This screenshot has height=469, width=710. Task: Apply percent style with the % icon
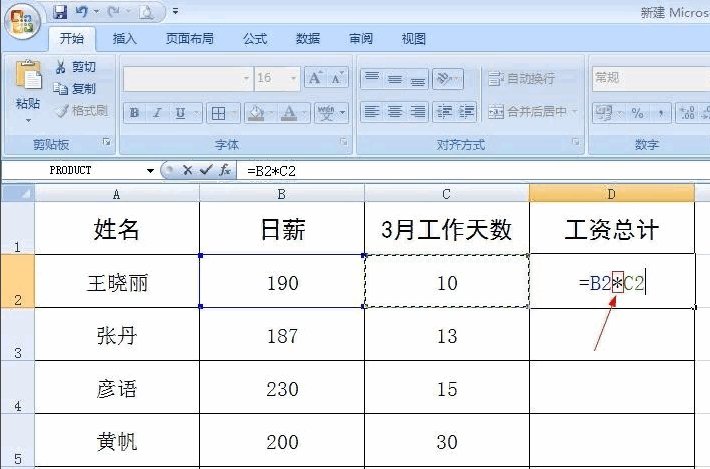coord(638,113)
